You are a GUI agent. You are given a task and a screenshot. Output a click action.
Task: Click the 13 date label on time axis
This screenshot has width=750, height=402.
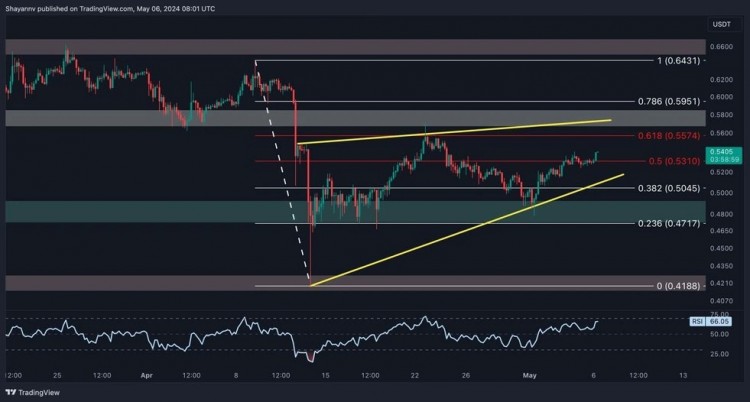(x=683, y=376)
